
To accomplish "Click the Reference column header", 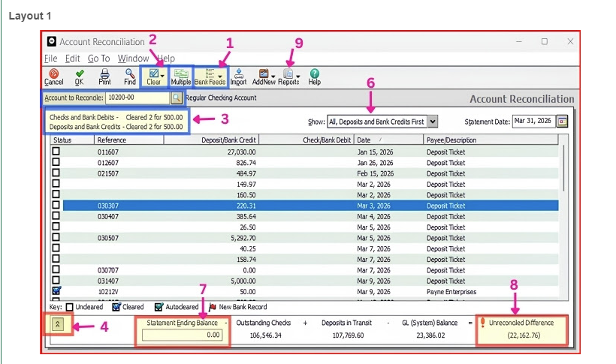I will pyautogui.click(x=129, y=140).
